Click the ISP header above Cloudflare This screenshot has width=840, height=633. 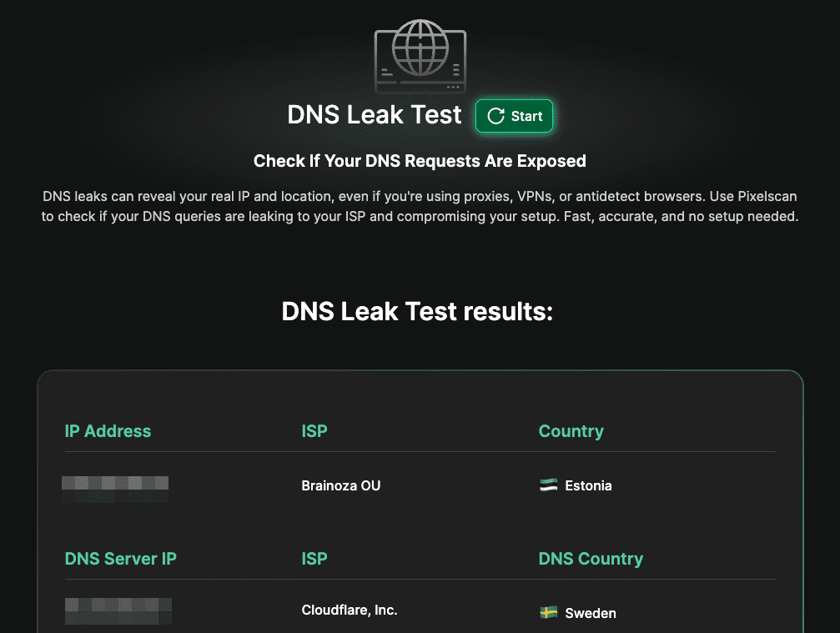click(314, 559)
